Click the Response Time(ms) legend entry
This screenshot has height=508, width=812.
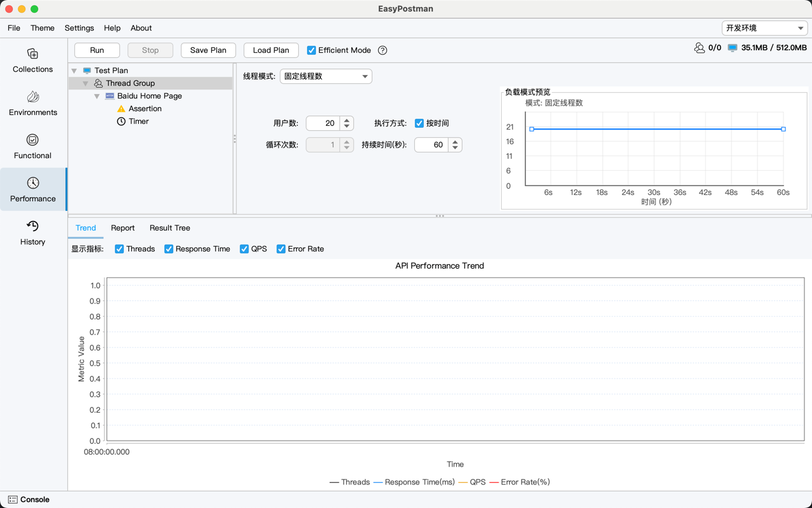pyautogui.click(x=414, y=482)
